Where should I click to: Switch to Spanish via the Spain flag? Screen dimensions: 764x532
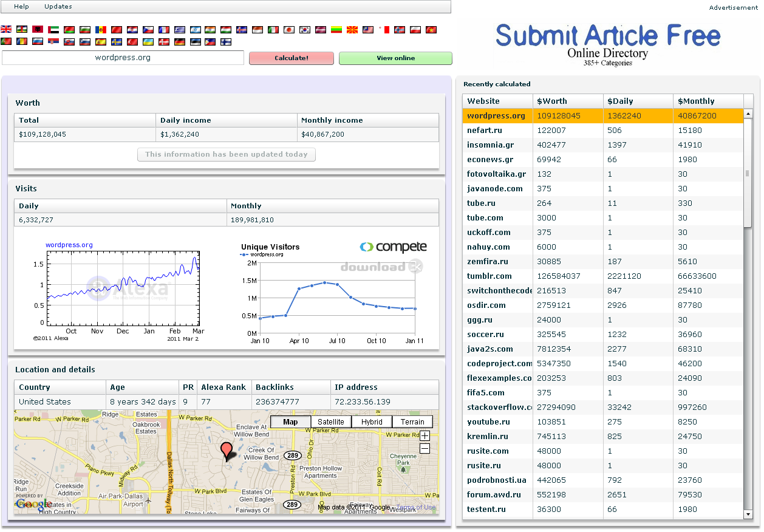click(x=101, y=42)
